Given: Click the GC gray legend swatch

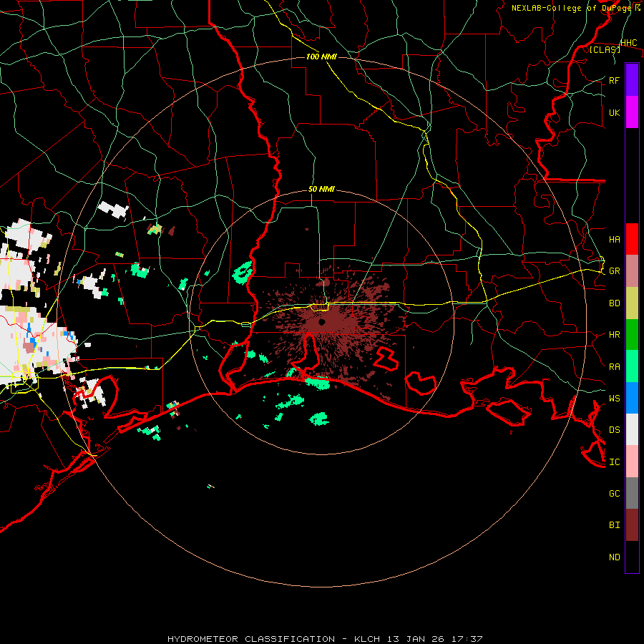Looking at the screenshot, I should point(632,493).
